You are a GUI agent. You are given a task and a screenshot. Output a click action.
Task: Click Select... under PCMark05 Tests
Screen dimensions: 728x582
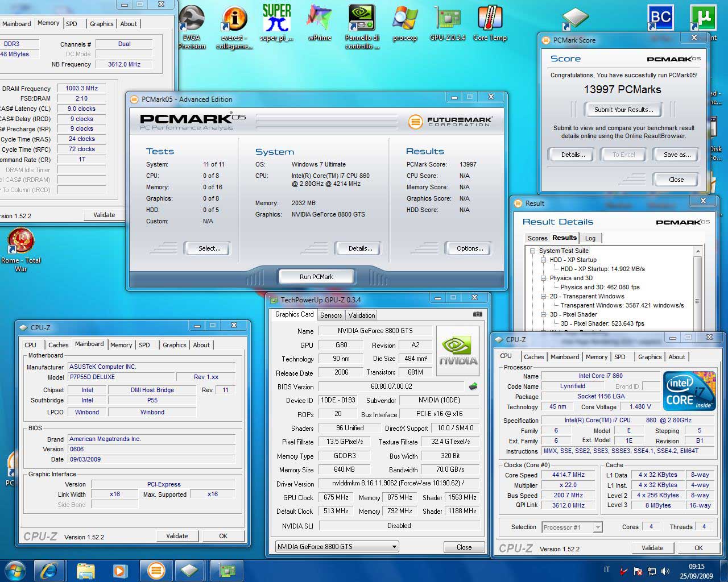(x=209, y=248)
